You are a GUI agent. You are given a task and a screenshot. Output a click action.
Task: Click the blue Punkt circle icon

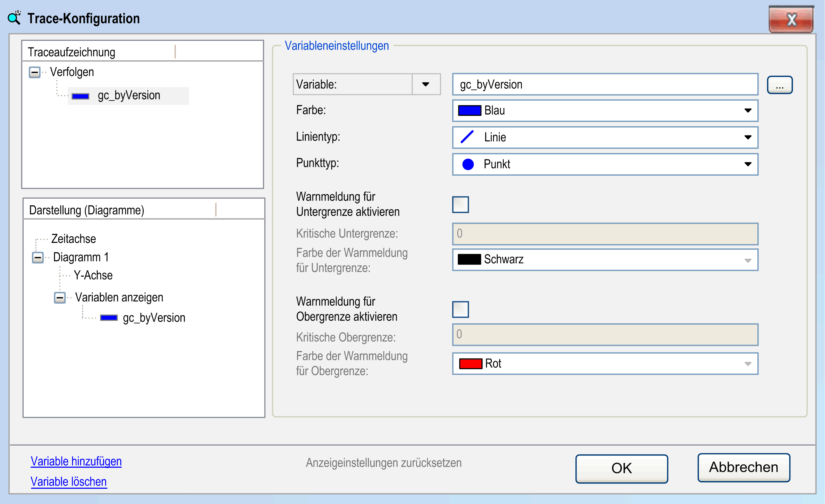pos(468,164)
